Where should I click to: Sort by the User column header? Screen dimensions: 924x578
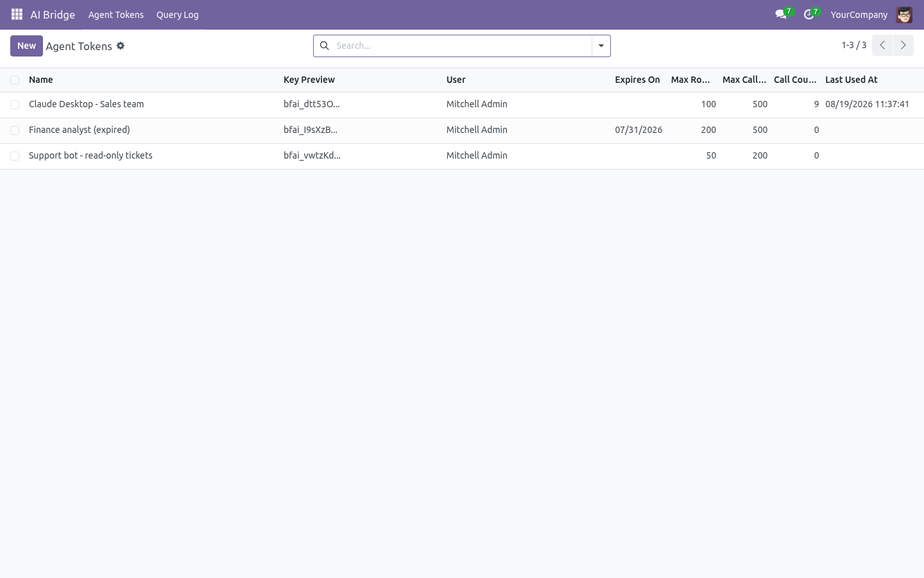(x=456, y=80)
